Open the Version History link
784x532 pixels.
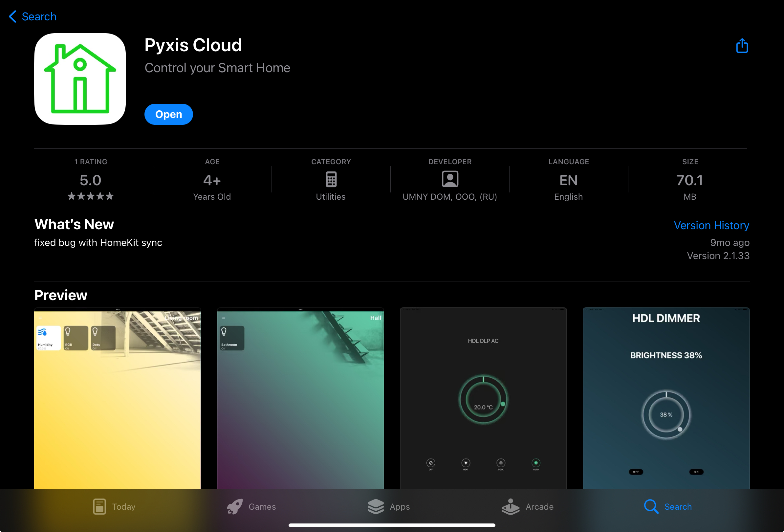(x=711, y=225)
